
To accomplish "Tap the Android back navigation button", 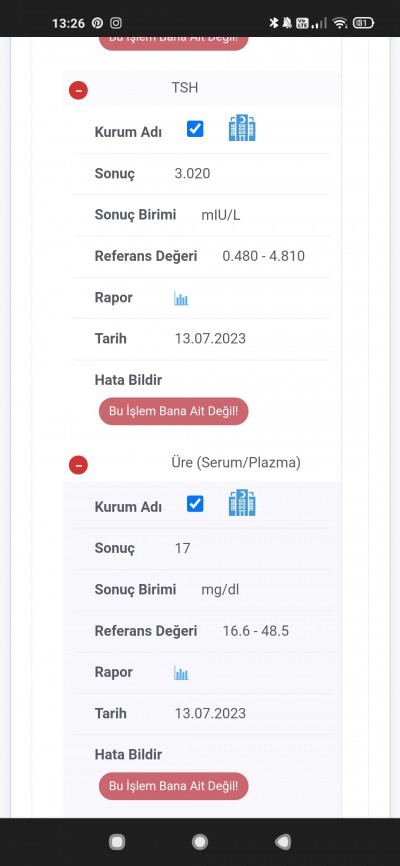I will pos(283,842).
